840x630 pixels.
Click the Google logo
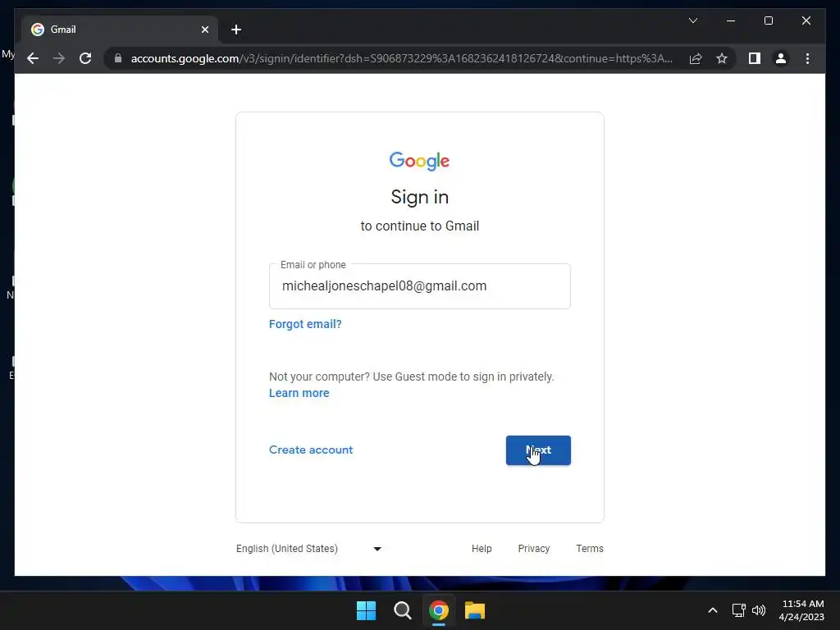(x=419, y=161)
